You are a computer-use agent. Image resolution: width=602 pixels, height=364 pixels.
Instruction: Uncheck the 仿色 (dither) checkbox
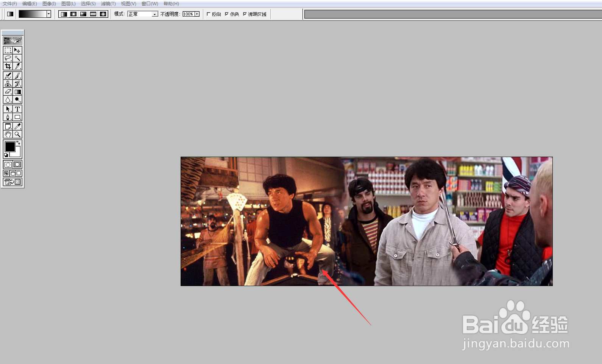click(x=227, y=14)
